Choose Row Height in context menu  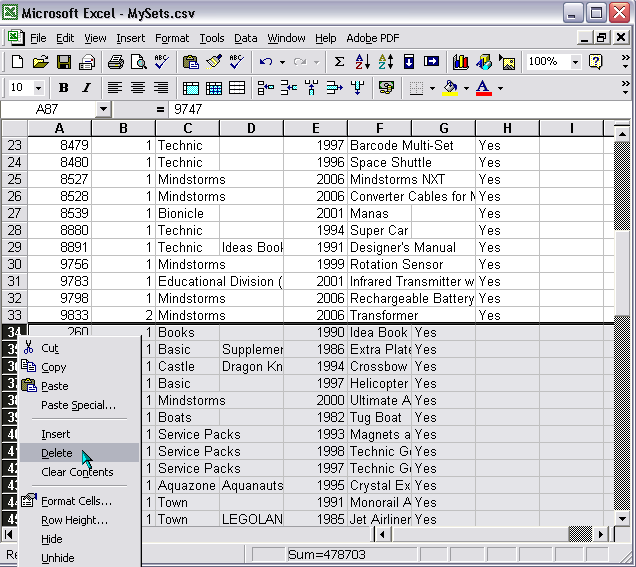[x=80, y=520]
